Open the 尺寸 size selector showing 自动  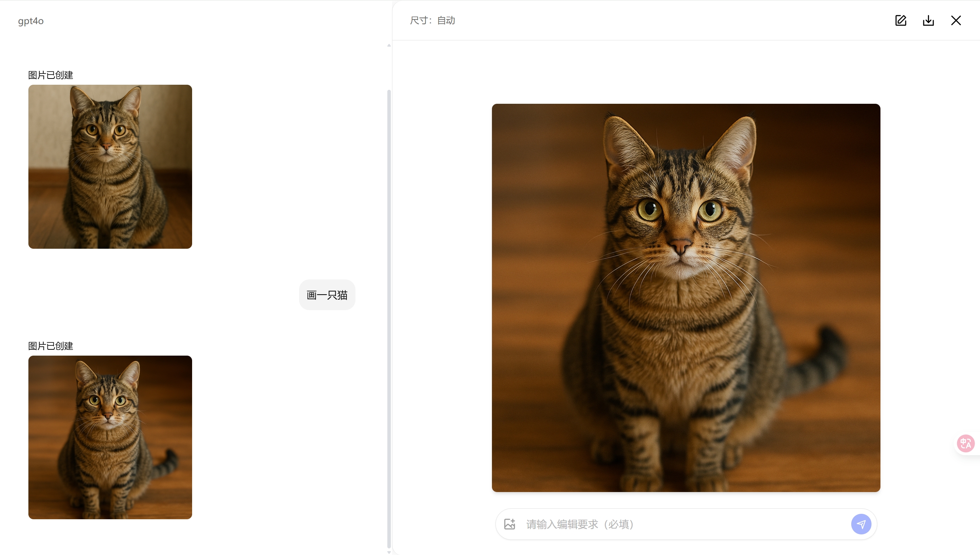[432, 20]
